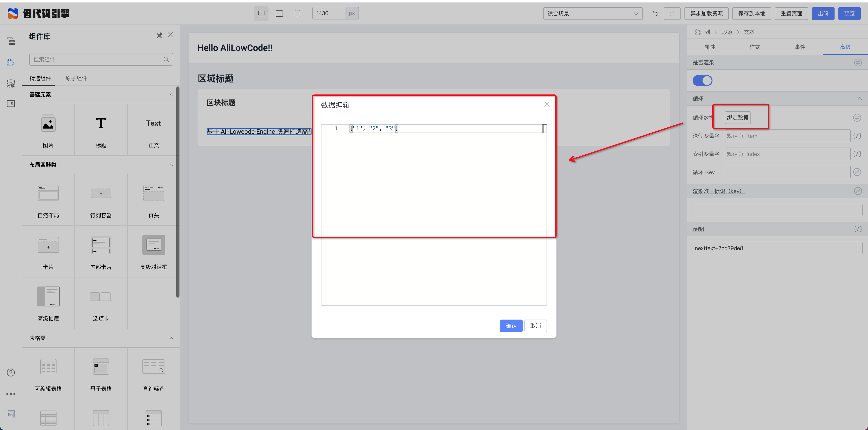Collapse the 基础元素 section
The image size is (868, 430).
(171, 95)
